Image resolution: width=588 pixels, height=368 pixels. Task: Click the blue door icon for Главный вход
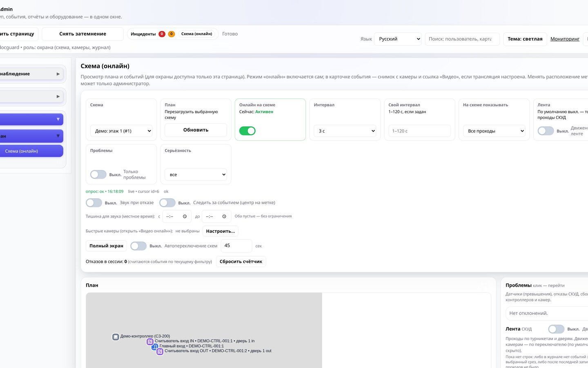pyautogui.click(x=155, y=347)
